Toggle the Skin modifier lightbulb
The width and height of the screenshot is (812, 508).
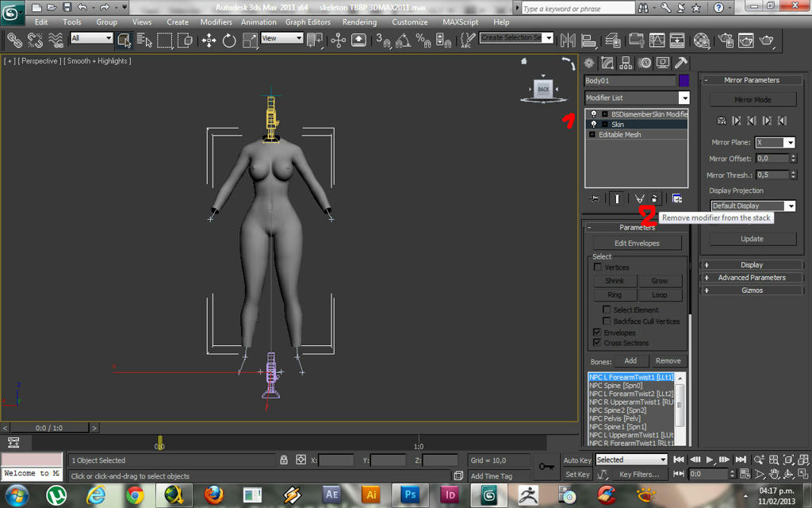tap(593, 125)
